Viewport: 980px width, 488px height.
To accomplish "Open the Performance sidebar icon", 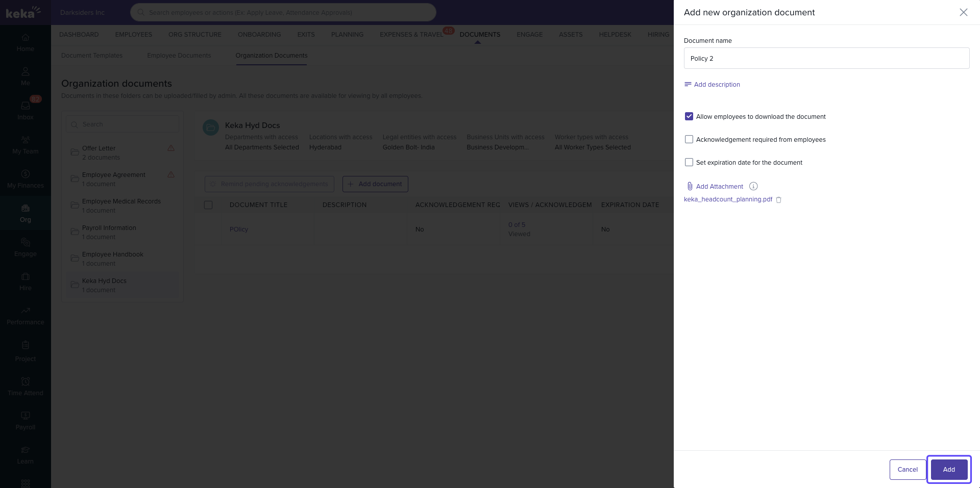I will point(26,311).
